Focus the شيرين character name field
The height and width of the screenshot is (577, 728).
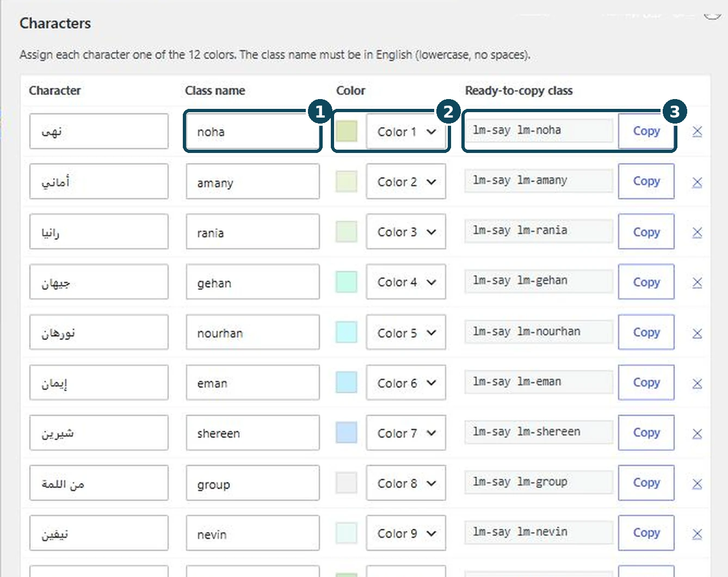click(x=99, y=433)
